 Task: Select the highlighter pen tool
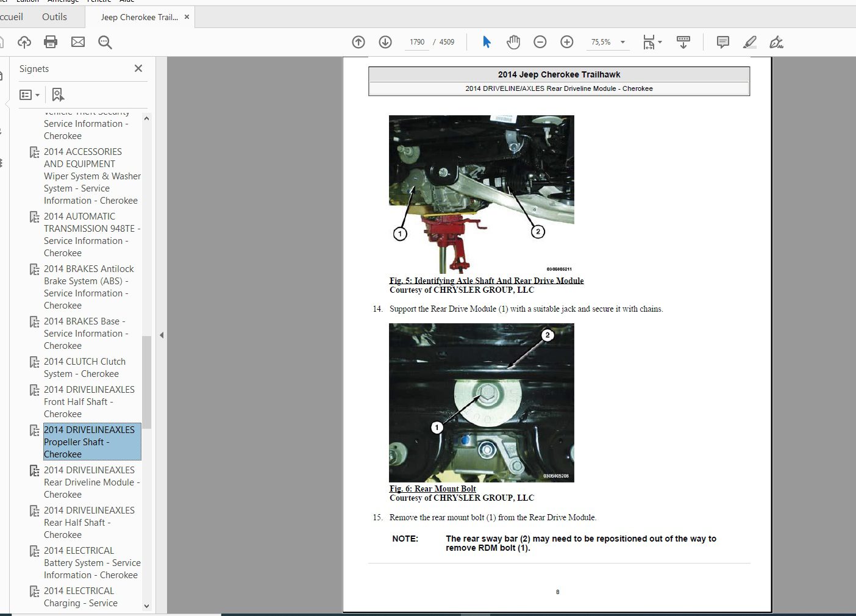(750, 42)
